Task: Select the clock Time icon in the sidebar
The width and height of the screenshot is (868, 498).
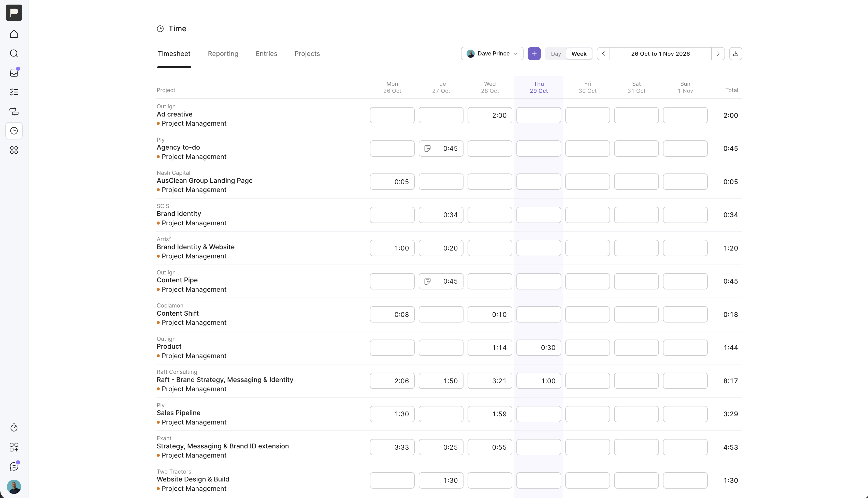Action: 14,131
